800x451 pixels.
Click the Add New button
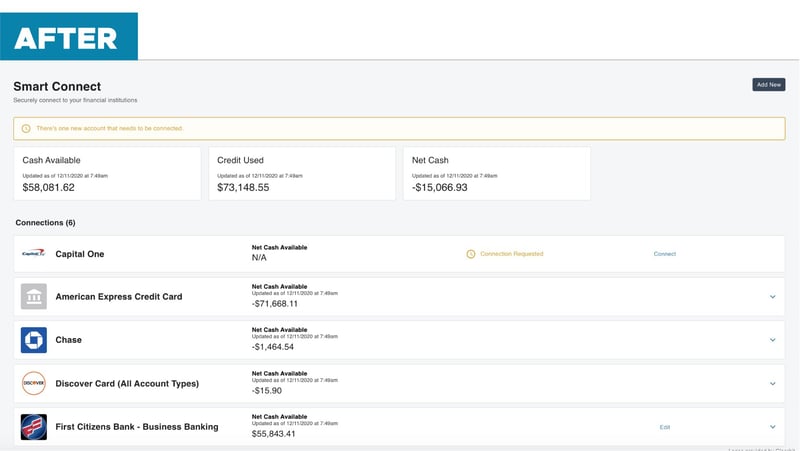click(769, 85)
